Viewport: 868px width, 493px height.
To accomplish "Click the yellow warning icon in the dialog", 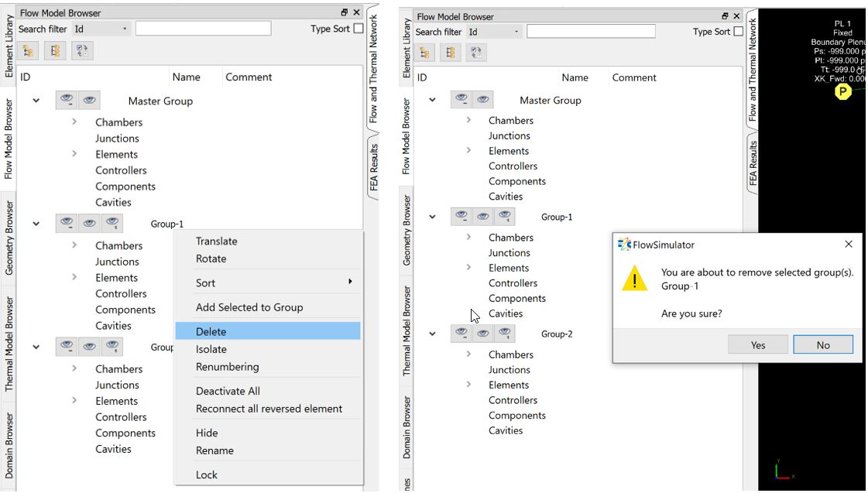I will (634, 279).
